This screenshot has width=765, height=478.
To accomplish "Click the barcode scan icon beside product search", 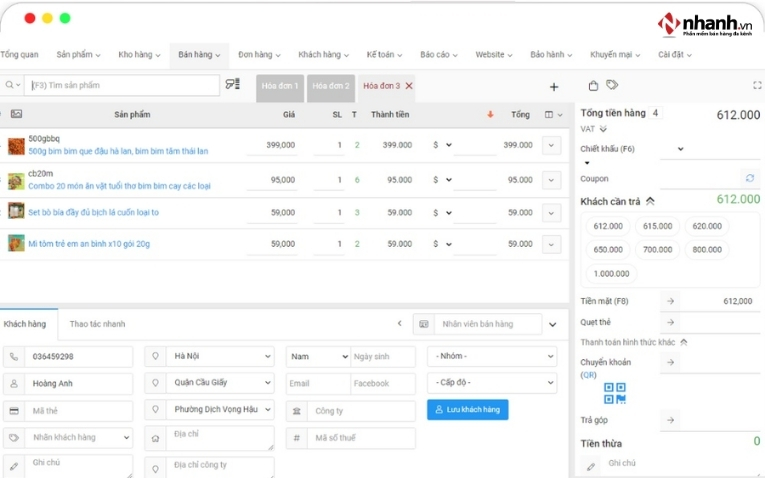I will pyautogui.click(x=232, y=84).
